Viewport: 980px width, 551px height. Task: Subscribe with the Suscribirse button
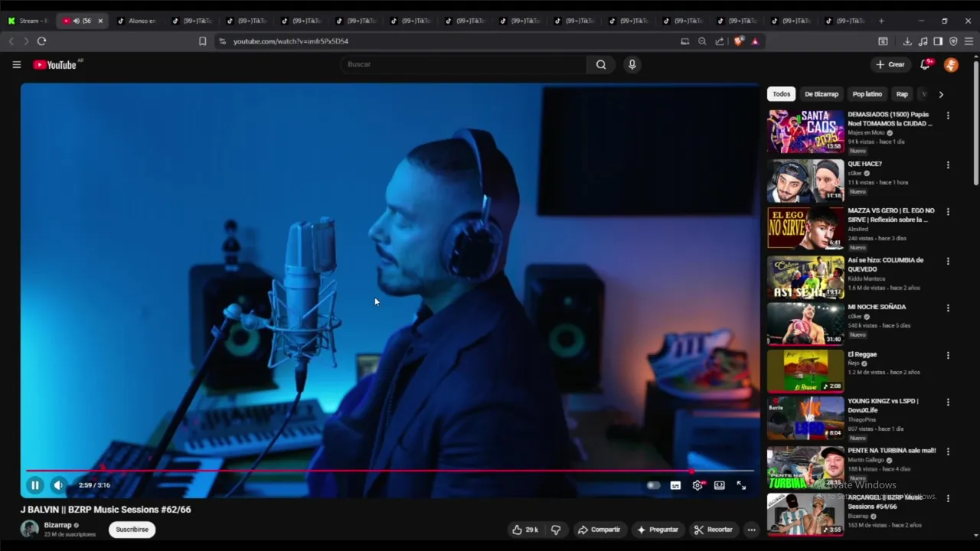click(x=132, y=529)
